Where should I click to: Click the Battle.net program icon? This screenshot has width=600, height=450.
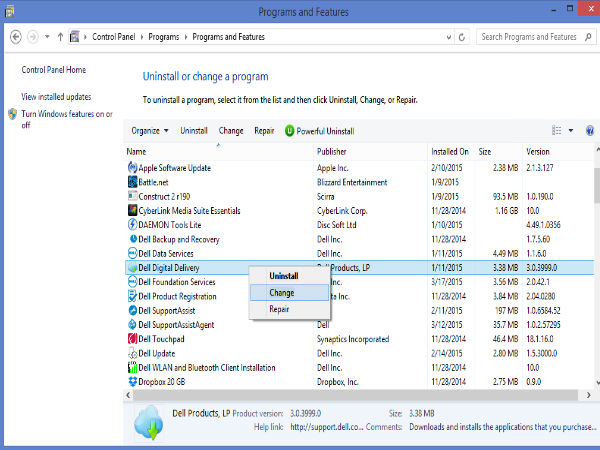(132, 182)
